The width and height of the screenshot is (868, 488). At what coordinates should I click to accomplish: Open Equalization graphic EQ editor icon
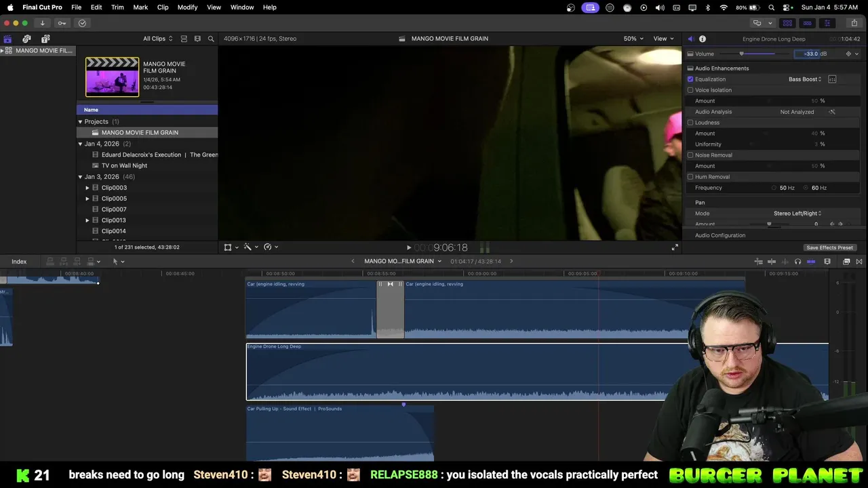click(x=832, y=79)
